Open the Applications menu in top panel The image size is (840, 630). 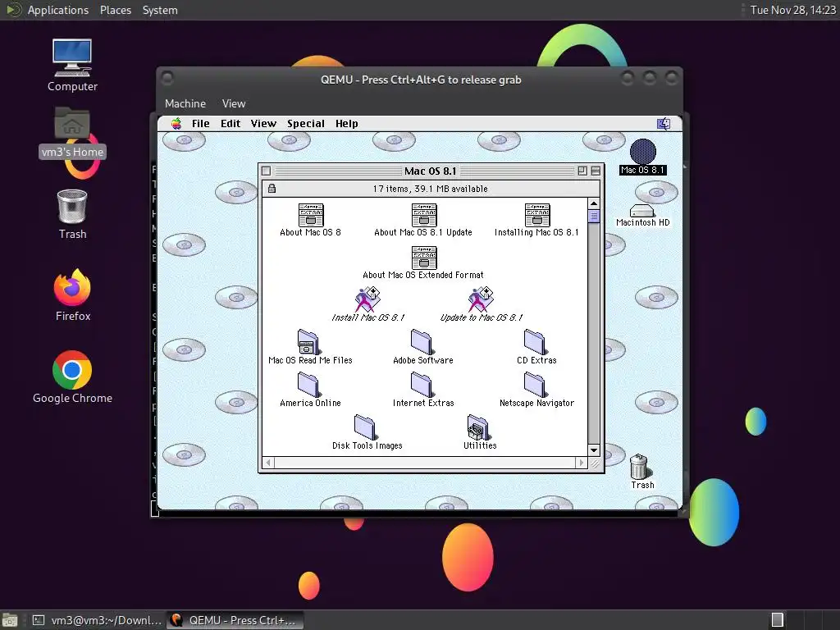(x=58, y=10)
